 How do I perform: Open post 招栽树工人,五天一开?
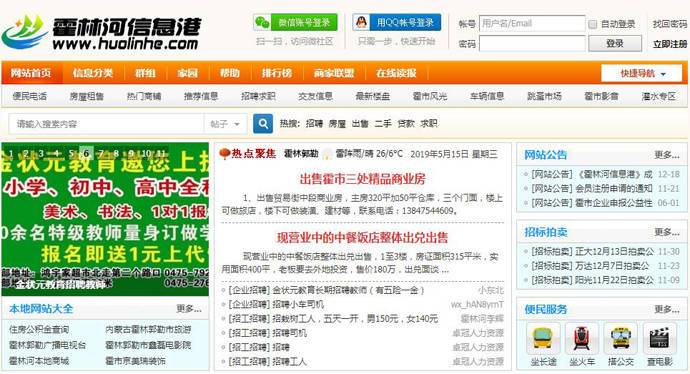coord(355,319)
